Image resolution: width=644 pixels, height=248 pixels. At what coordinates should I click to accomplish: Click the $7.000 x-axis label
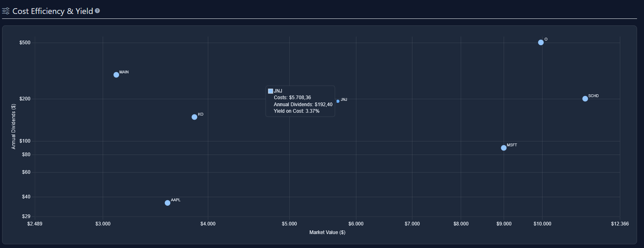pyautogui.click(x=412, y=224)
